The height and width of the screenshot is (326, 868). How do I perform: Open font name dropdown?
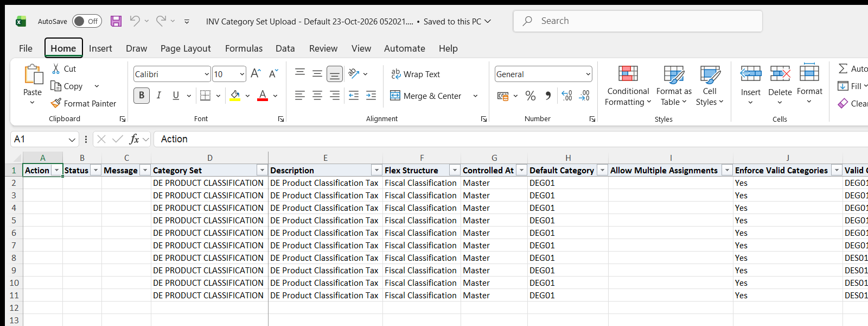click(207, 74)
